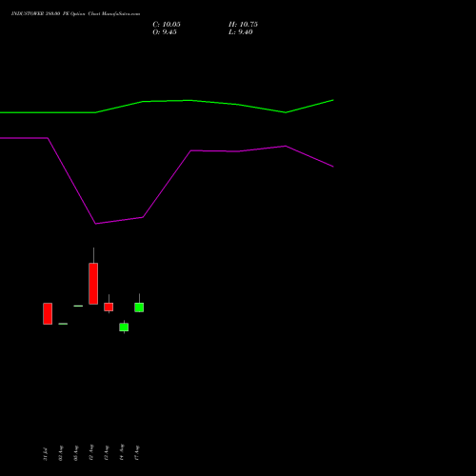Click the small red candle after the tallest one
Image resolution: width=476 pixels, height=476 pixels.
pos(109,307)
